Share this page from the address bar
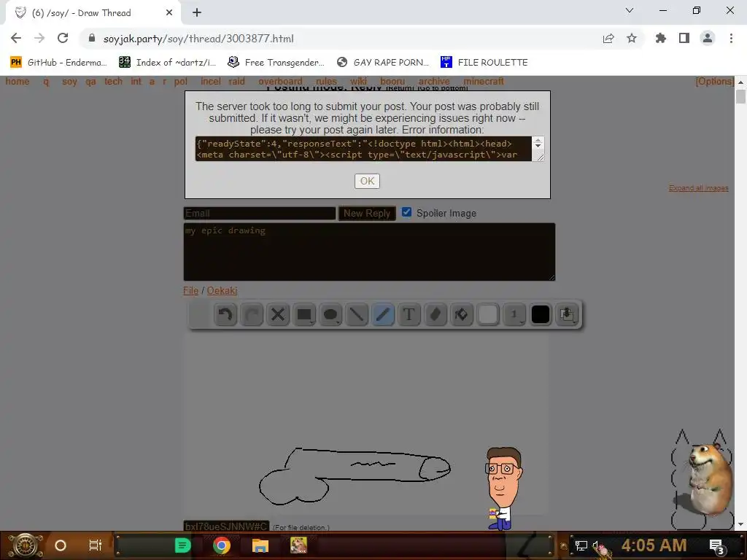 point(608,38)
